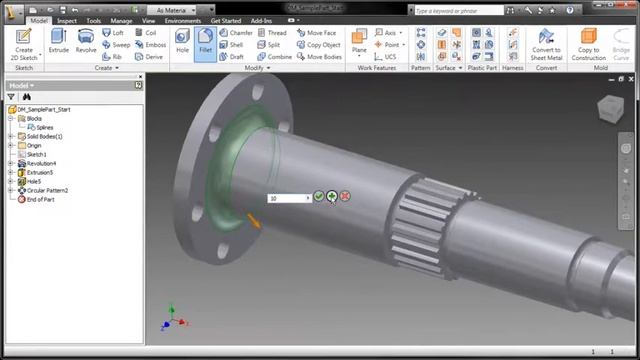Viewport: 640px width, 360px height.
Task: Open the radius field flyout arrow
Action: click(308, 198)
